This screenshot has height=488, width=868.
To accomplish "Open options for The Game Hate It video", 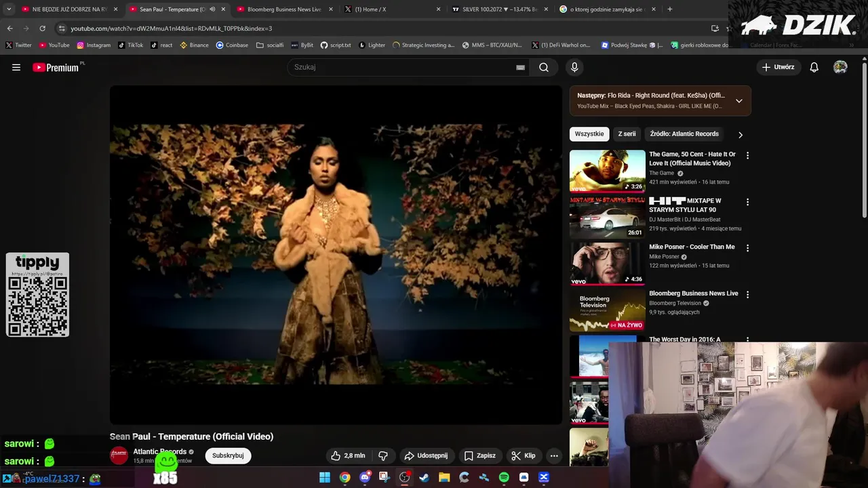I will tap(747, 155).
